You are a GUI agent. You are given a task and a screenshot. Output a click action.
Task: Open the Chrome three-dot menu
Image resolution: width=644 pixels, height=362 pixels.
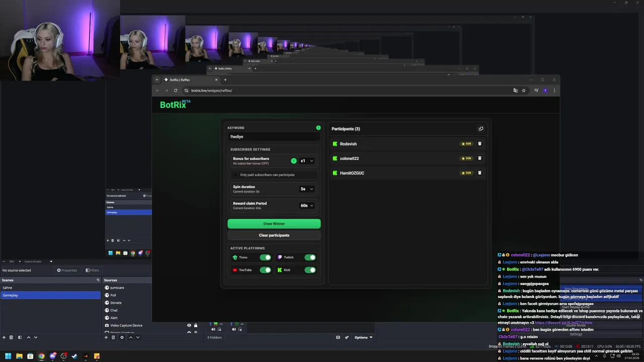click(554, 90)
